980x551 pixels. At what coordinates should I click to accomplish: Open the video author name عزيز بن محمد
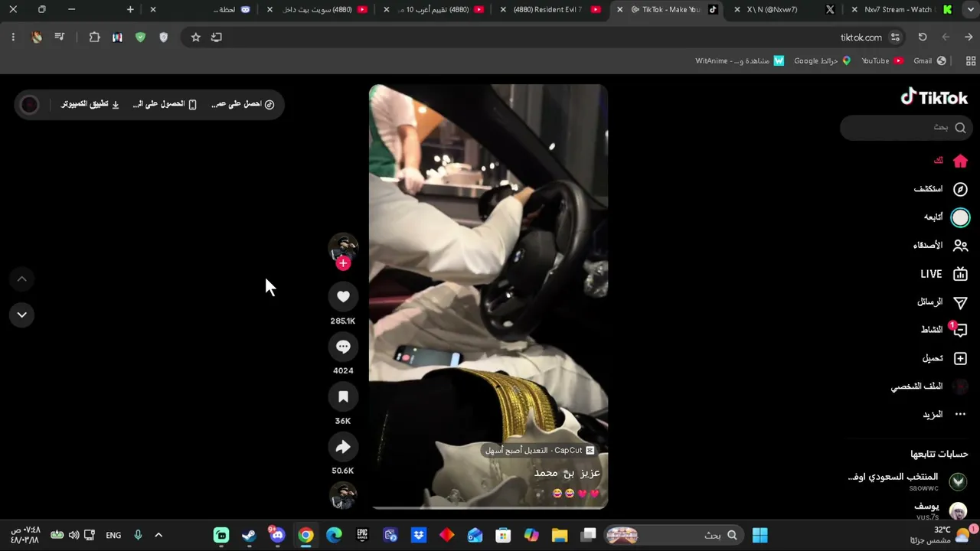pos(567,473)
